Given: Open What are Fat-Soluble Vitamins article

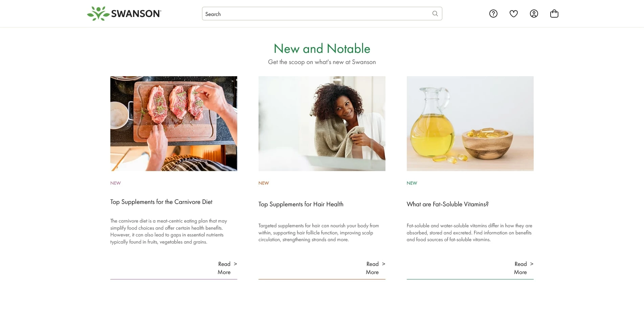Looking at the screenshot, I should pos(447,204).
